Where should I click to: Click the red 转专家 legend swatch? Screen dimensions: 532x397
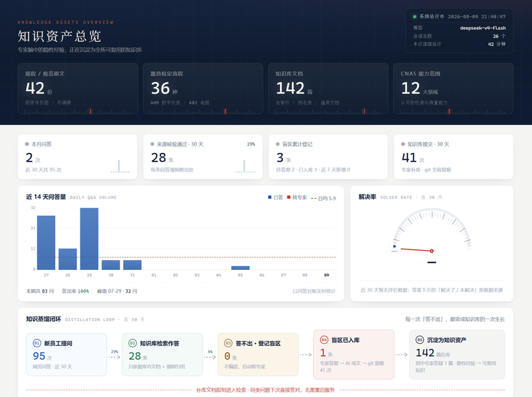(x=289, y=197)
